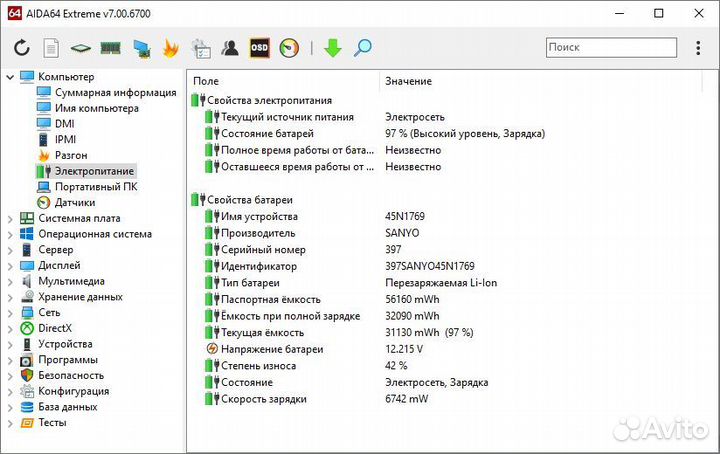Click the green download arrow icon
Image resolution: width=720 pixels, height=454 pixels.
click(x=332, y=48)
